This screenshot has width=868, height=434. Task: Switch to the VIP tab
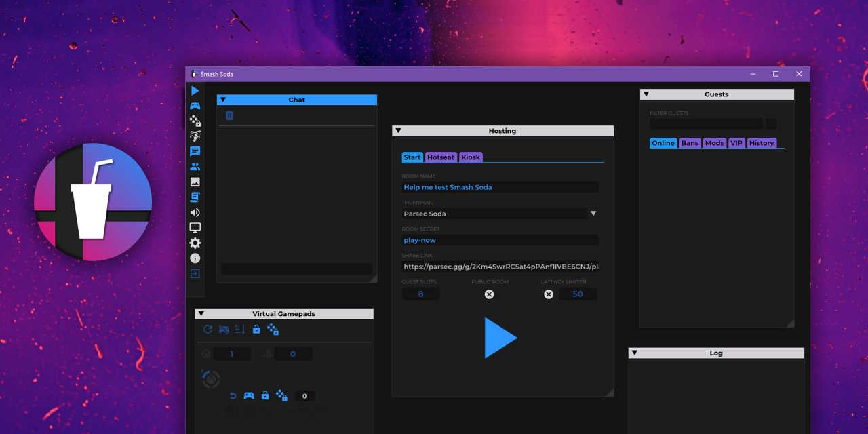[x=736, y=143]
